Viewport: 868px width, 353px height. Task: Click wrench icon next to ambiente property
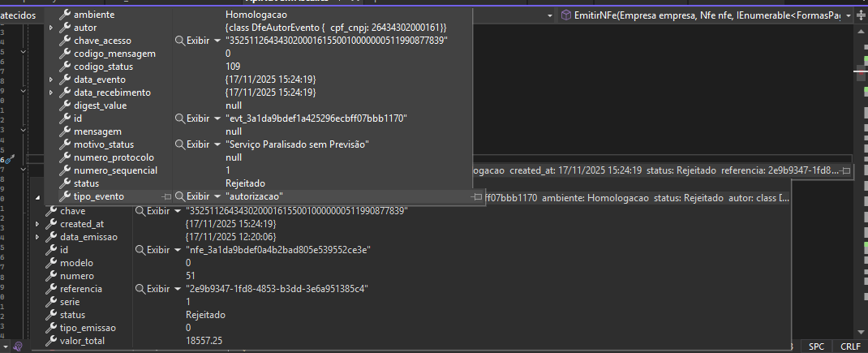[x=65, y=15]
